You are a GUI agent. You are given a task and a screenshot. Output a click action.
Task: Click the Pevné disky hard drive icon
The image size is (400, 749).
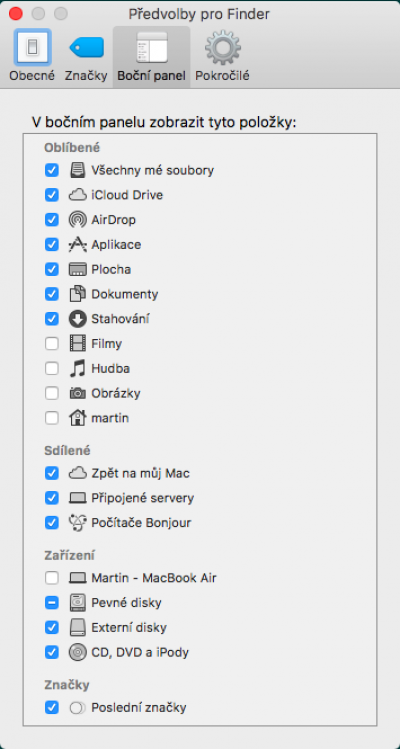click(77, 603)
